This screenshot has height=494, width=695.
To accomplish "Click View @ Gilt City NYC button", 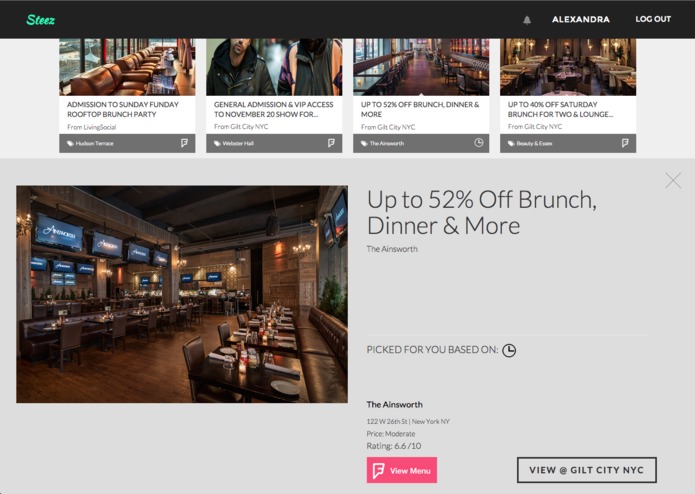I will pyautogui.click(x=586, y=470).
